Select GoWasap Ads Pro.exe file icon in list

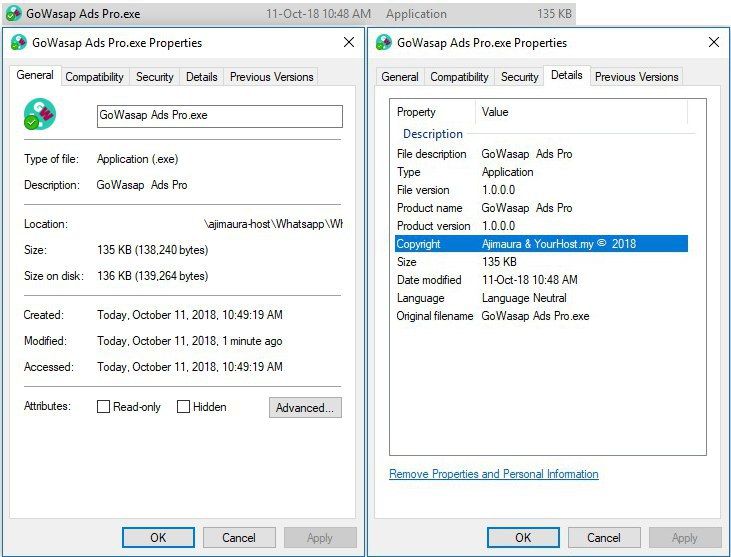click(x=13, y=14)
